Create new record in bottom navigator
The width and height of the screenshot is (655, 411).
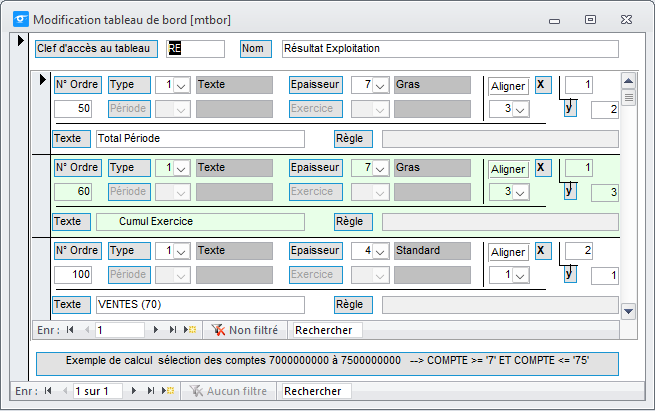[168, 391]
